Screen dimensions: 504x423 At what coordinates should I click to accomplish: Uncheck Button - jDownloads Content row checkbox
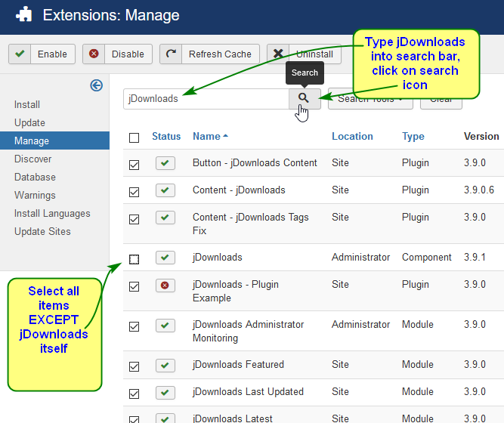[x=134, y=165]
